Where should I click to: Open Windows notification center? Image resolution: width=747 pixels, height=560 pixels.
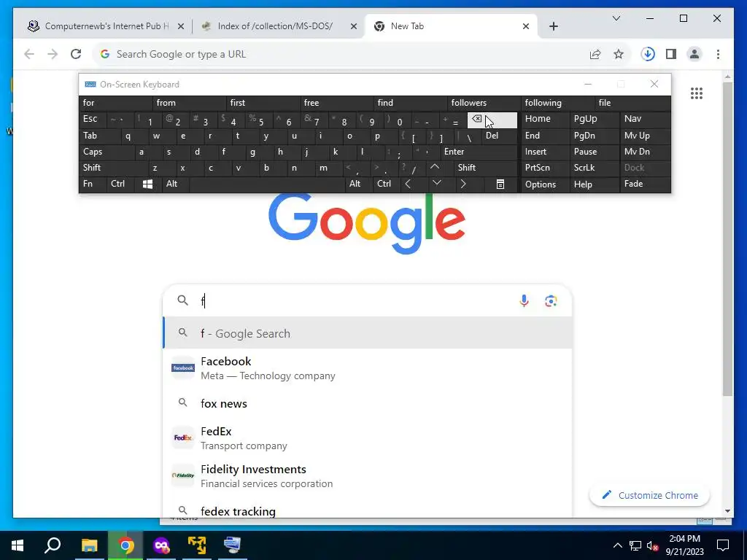pos(723,545)
